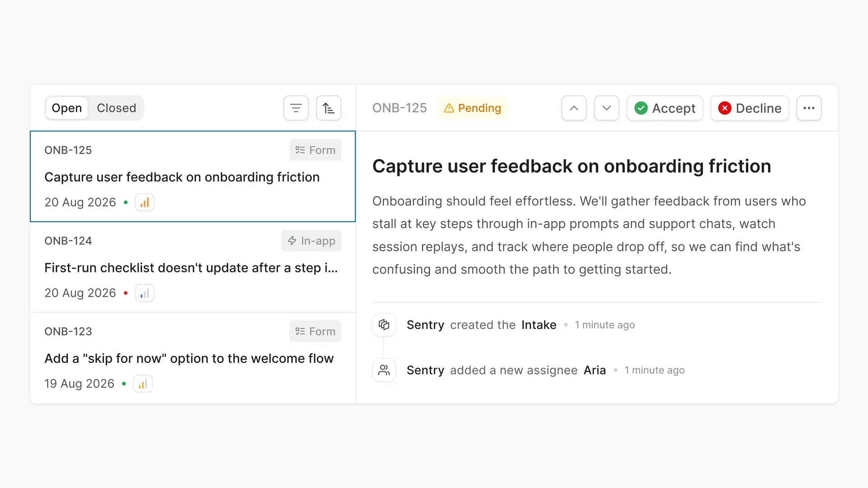Click Sentry in the created-intake entry
Viewport: 868px width, 488px height.
coord(425,325)
